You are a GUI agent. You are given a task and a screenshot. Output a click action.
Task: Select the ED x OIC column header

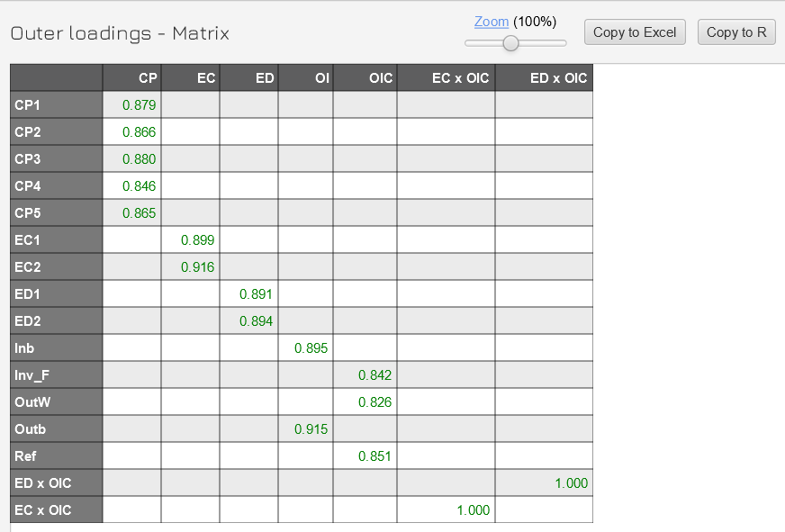click(544, 78)
